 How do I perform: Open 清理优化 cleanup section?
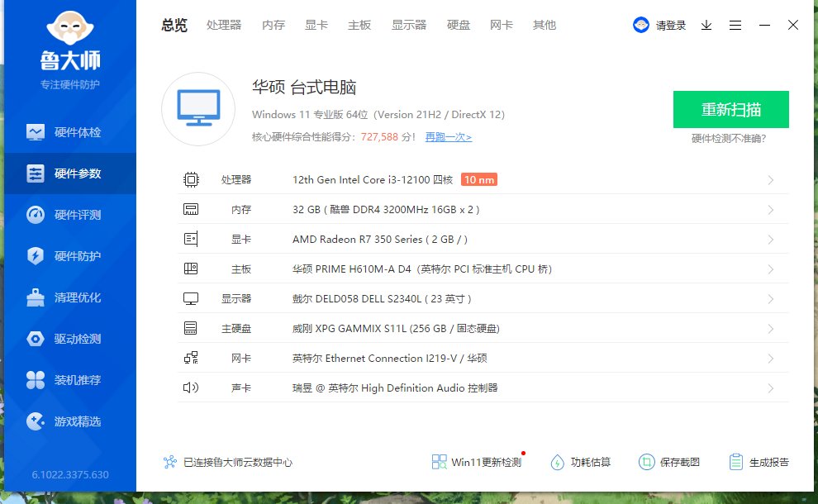point(70,297)
